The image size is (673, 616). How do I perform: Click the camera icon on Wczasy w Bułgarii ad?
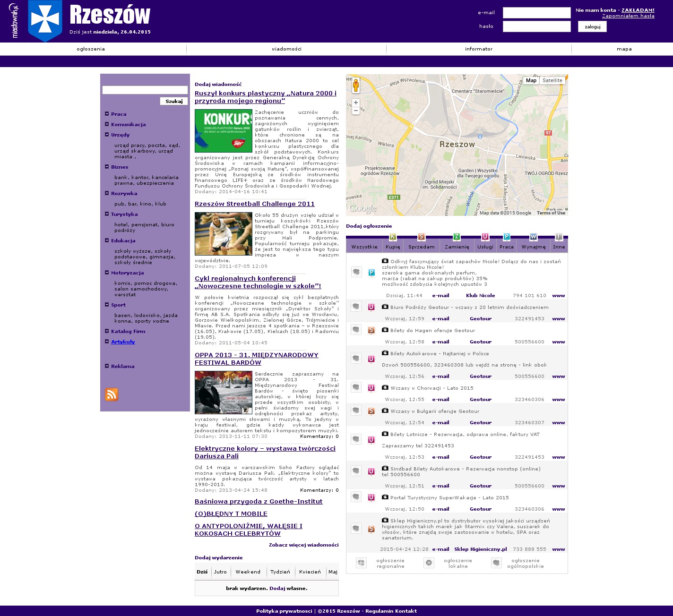[x=385, y=411]
